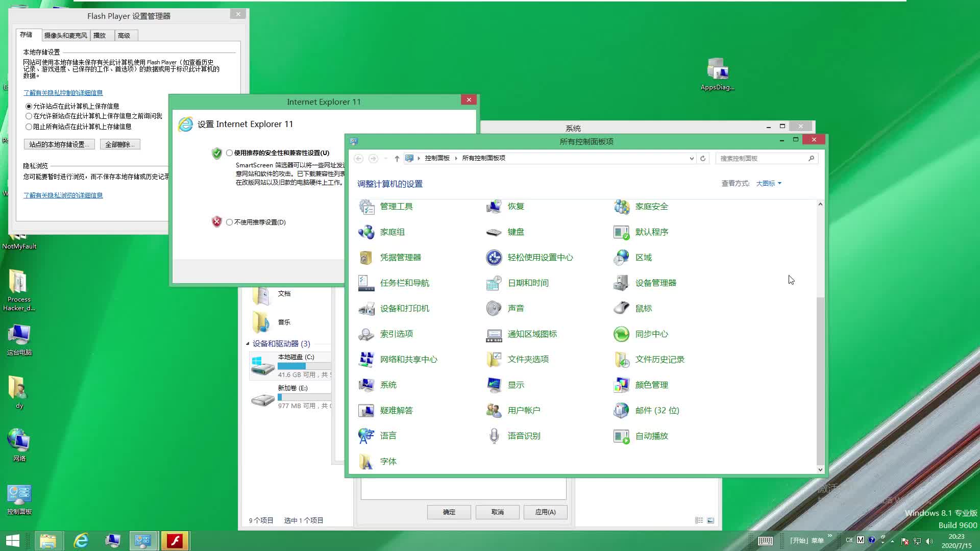Open the 家庭组 item
Viewport: 980px width, 551px height.
(381, 232)
